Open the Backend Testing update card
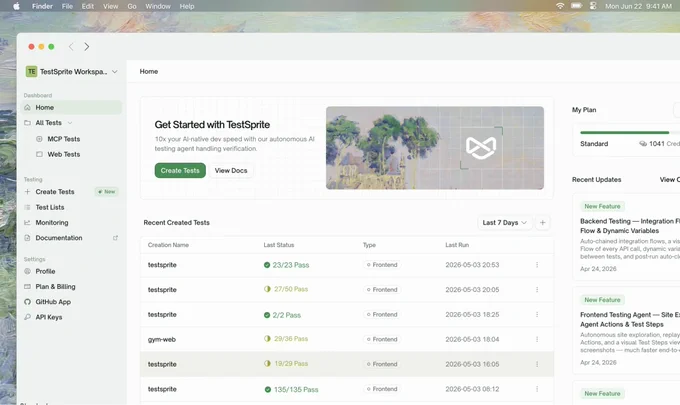The width and height of the screenshot is (680, 405). click(626, 235)
